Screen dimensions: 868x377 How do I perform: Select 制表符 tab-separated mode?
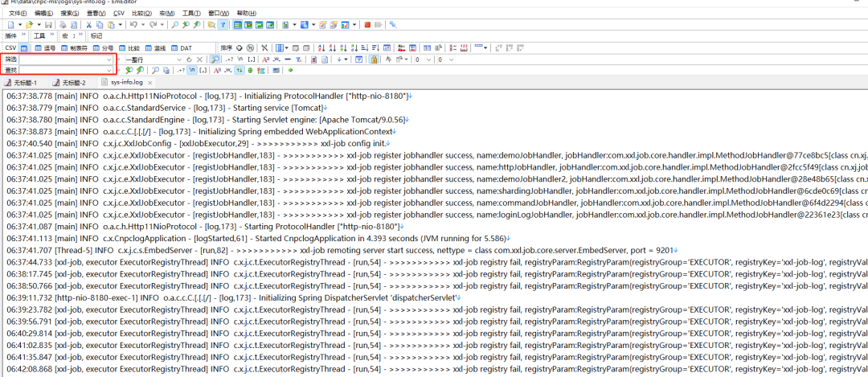click(x=74, y=48)
